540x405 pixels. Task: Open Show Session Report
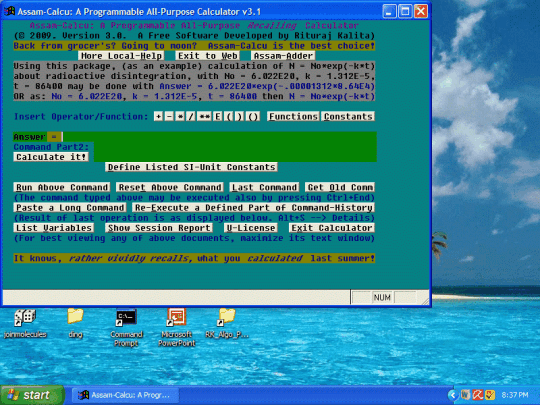[159, 228]
